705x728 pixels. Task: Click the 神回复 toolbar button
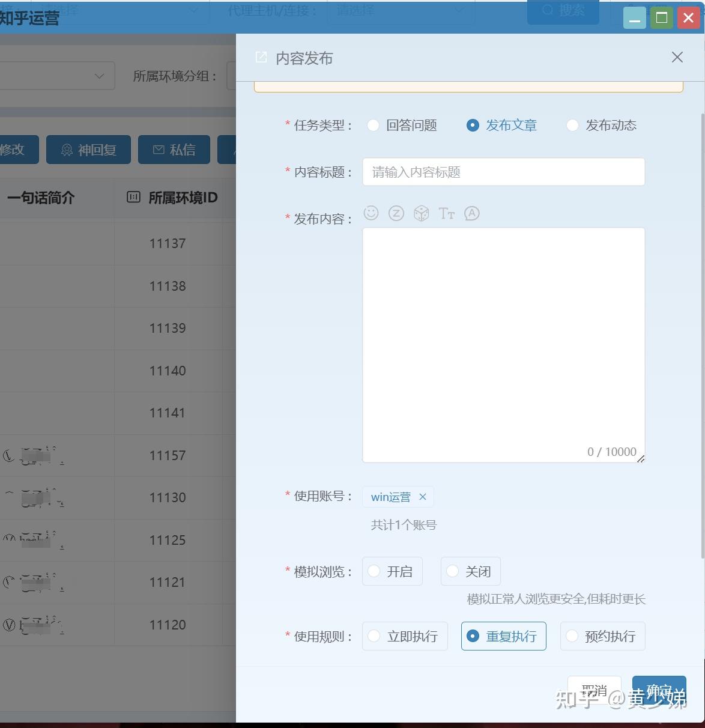coord(88,150)
